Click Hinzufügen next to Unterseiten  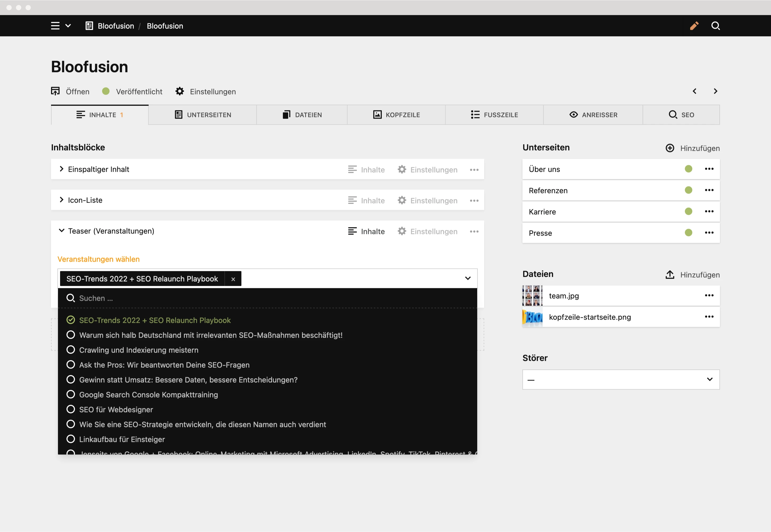[692, 148]
